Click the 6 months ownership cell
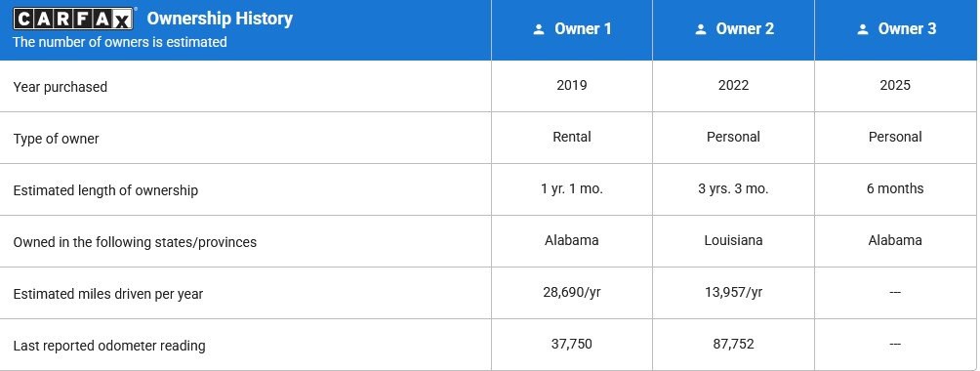980x371 pixels. tap(895, 189)
